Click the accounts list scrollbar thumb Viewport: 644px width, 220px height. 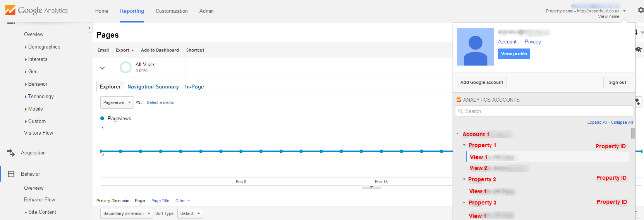(x=633, y=133)
